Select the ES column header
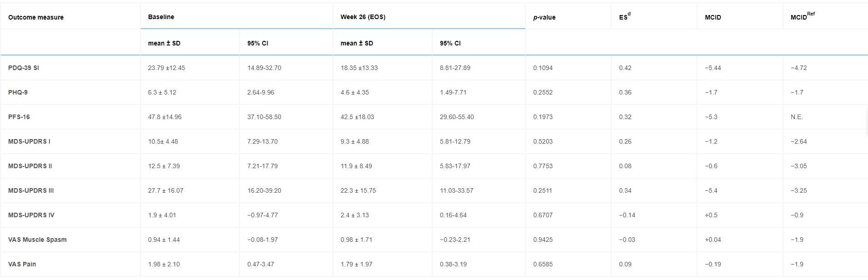This screenshot has width=868, height=280. click(x=624, y=17)
